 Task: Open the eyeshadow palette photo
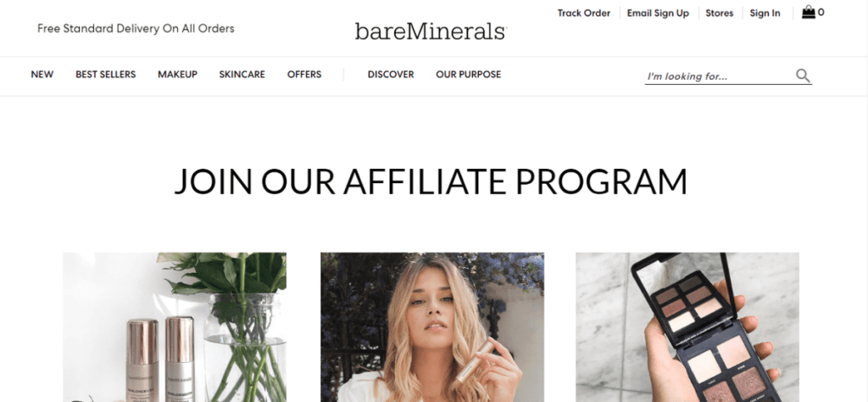point(687,327)
